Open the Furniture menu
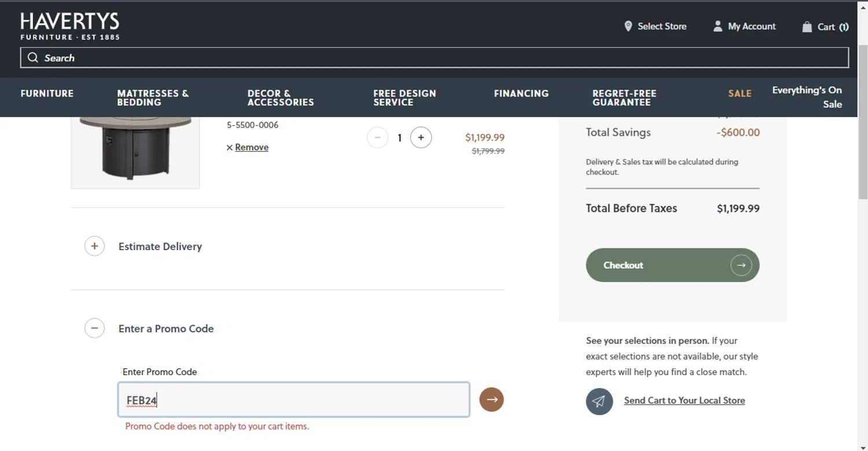Image resolution: width=868 pixels, height=451 pixels. pyautogui.click(x=47, y=93)
